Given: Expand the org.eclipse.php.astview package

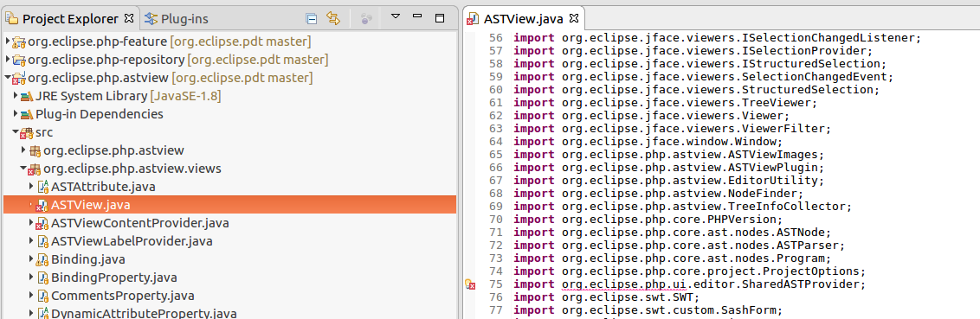Looking at the screenshot, I should [x=23, y=150].
